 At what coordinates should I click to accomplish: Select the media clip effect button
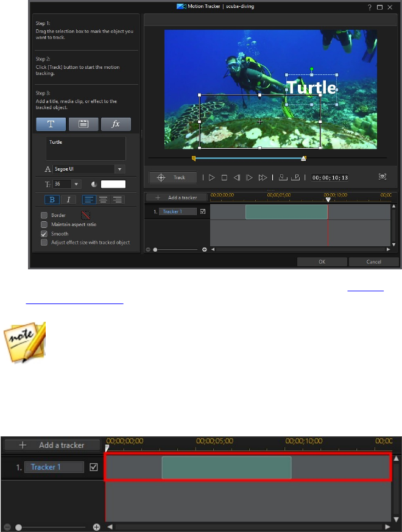pyautogui.click(x=83, y=124)
